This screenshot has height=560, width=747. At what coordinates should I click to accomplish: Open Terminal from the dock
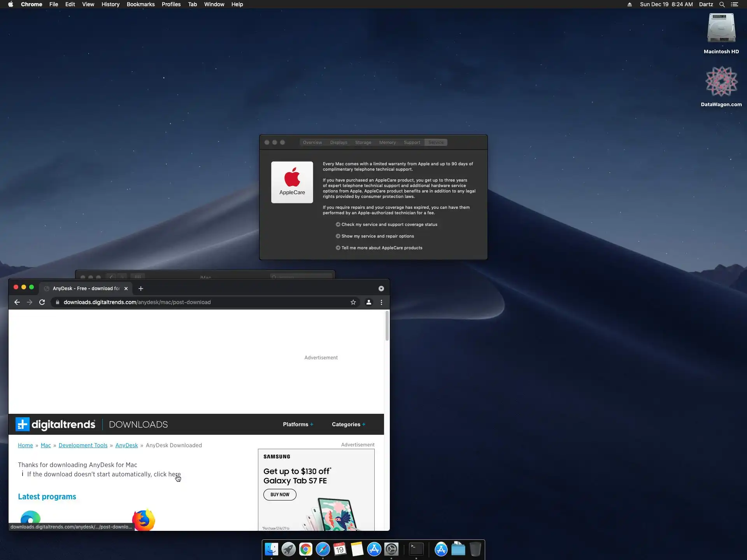[x=416, y=549]
